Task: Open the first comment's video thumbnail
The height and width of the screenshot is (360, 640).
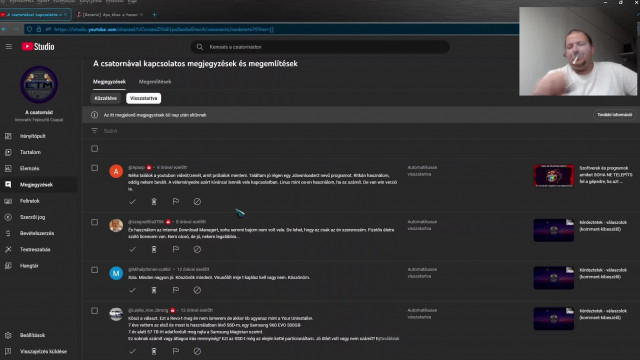Action: 553,176
